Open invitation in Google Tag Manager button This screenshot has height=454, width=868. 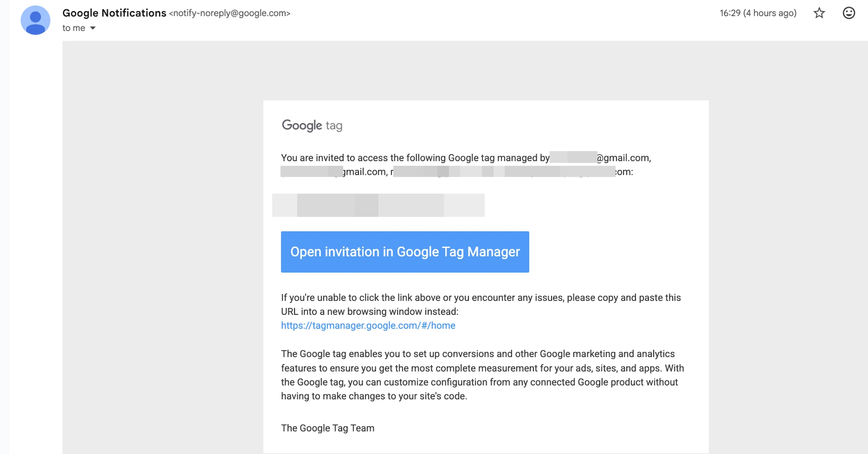405,252
